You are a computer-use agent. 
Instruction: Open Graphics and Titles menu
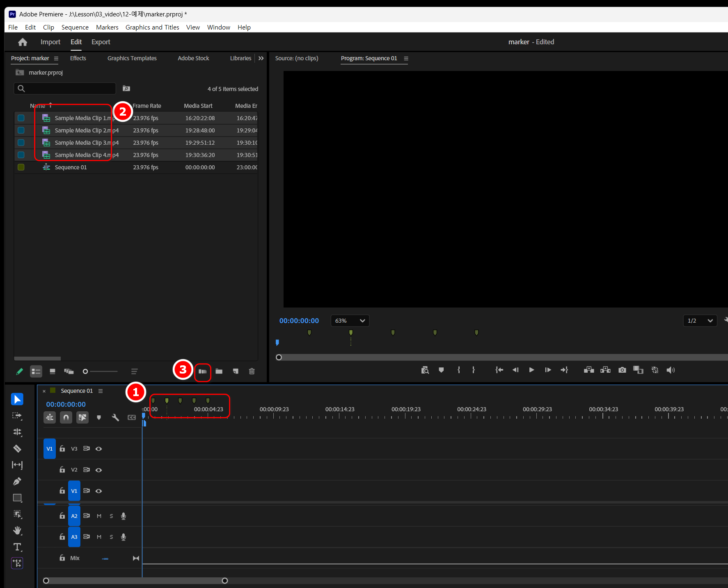pos(152,27)
